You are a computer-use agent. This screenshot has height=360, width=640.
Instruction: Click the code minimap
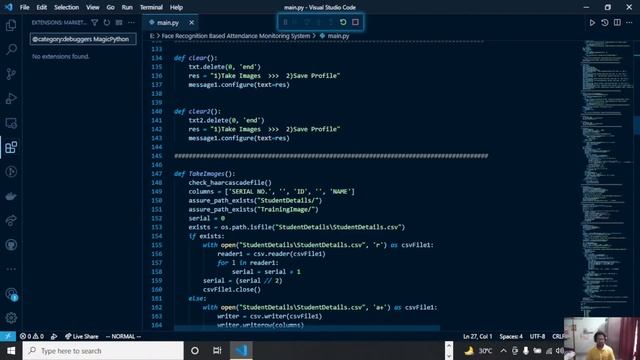[606, 179]
